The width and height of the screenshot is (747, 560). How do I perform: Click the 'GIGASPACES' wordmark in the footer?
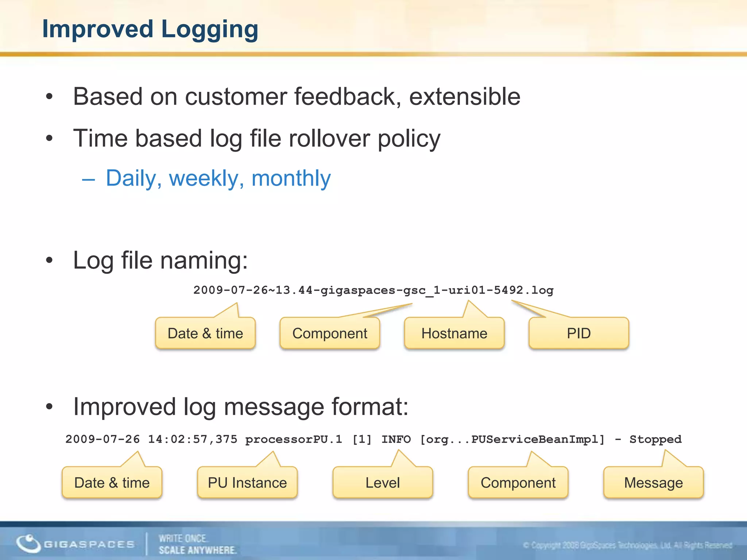click(x=89, y=544)
